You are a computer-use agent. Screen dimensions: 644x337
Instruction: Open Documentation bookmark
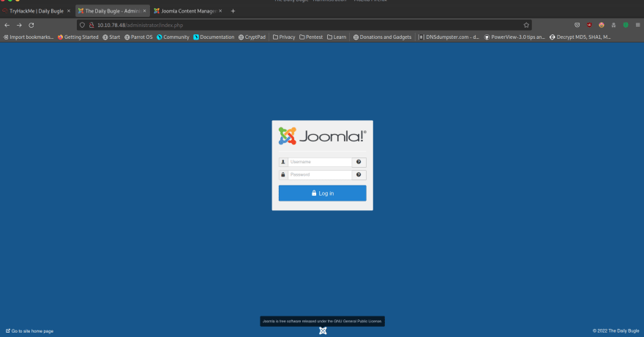(x=214, y=37)
